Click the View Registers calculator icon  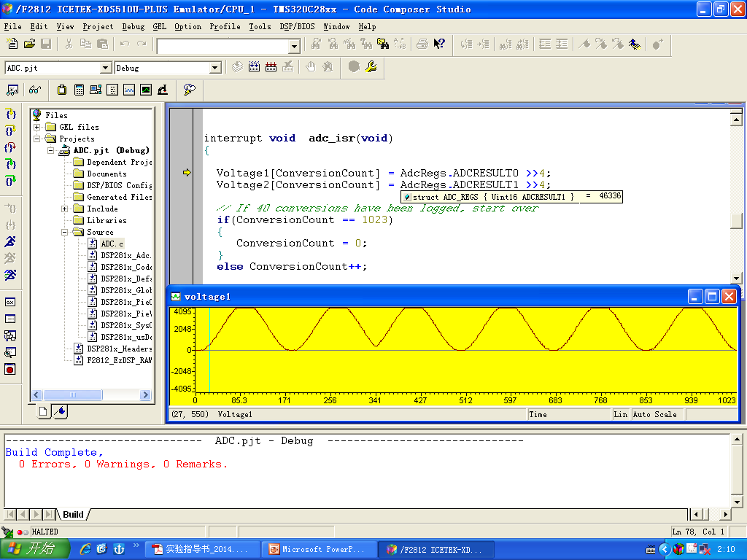(79, 90)
